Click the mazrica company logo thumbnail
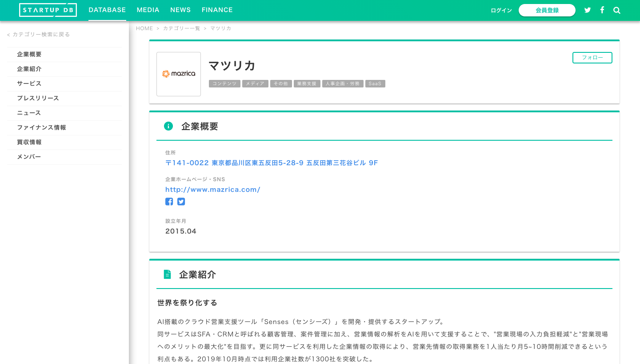This screenshot has width=640, height=364. coord(179,74)
